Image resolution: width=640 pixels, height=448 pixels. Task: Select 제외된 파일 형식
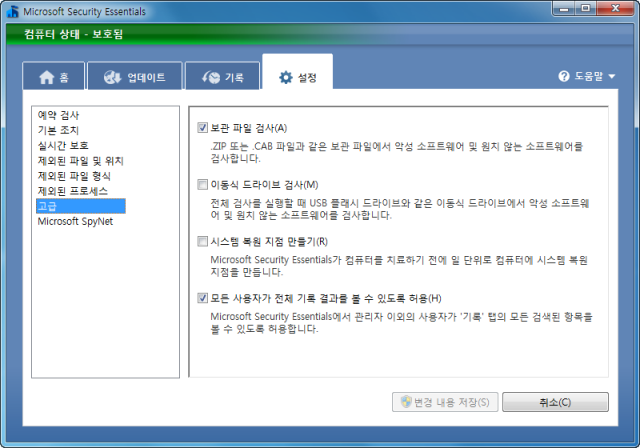coord(74,176)
